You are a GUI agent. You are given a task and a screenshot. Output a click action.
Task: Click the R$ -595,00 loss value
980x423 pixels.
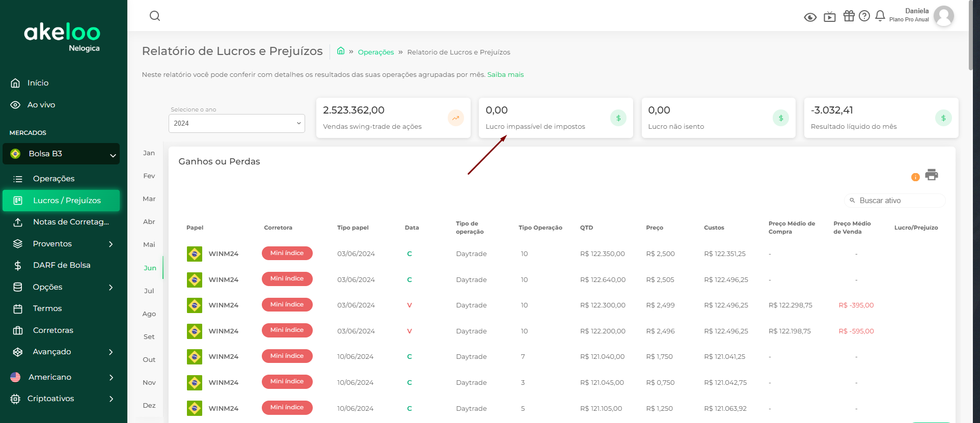[x=856, y=331]
